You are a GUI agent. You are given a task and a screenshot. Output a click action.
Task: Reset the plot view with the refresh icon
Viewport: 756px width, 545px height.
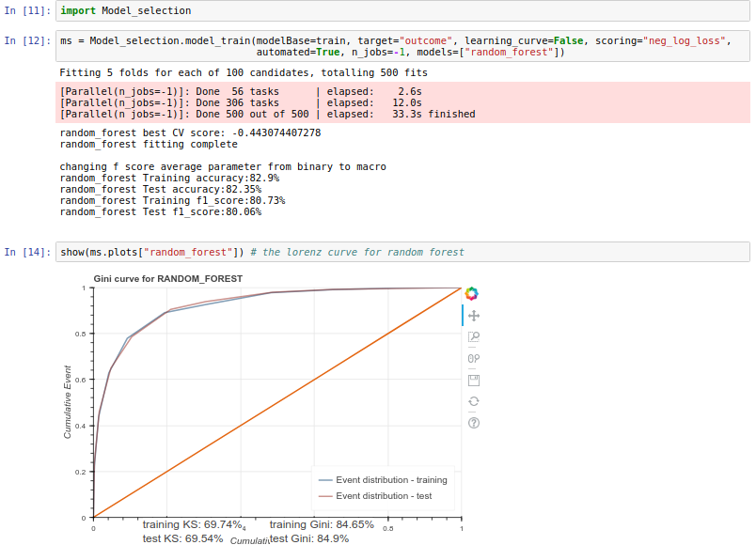tap(473, 400)
